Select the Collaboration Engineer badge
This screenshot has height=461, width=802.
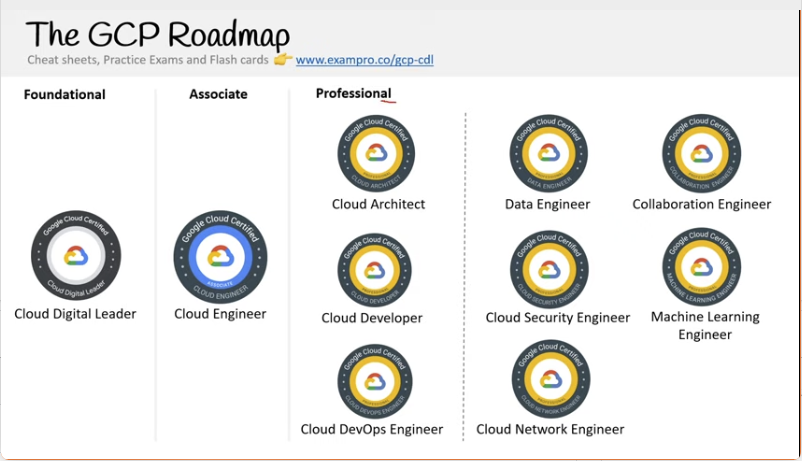(x=701, y=153)
